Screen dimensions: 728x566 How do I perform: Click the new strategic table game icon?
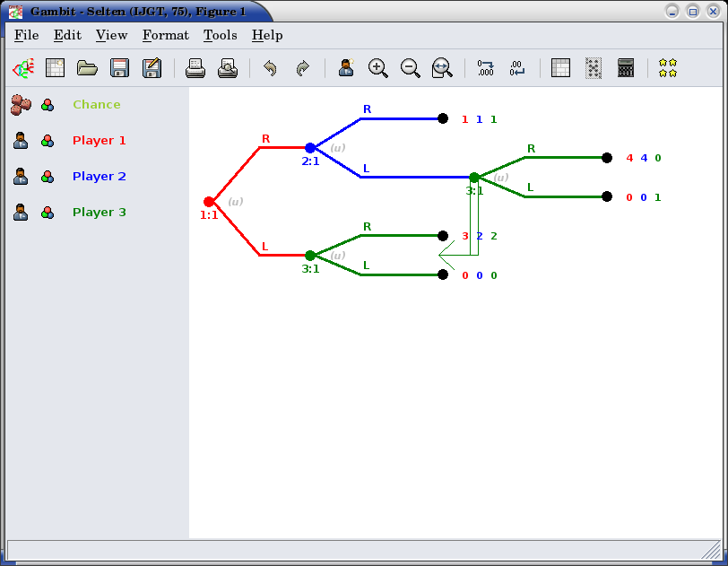pyautogui.click(x=55, y=68)
